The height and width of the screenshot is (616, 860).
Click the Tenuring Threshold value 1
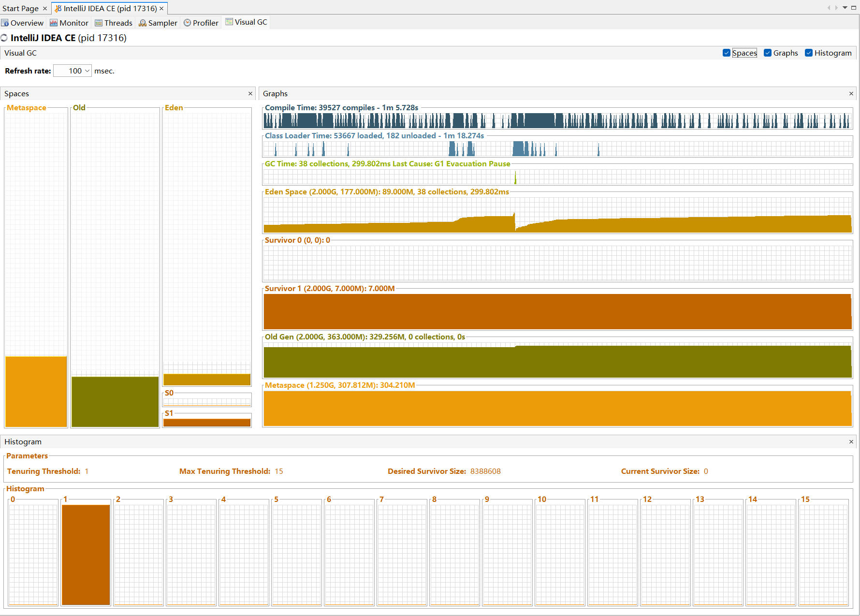point(87,471)
